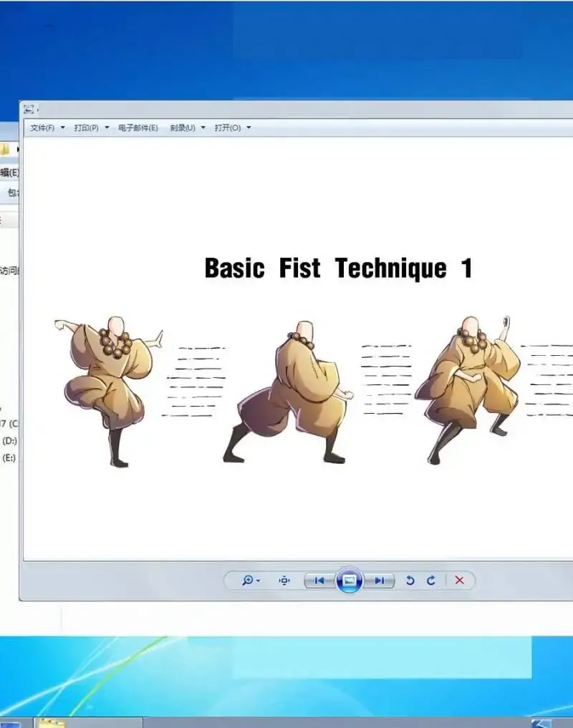Rotate the image counterclockwise
The height and width of the screenshot is (728, 573).
[410, 581]
